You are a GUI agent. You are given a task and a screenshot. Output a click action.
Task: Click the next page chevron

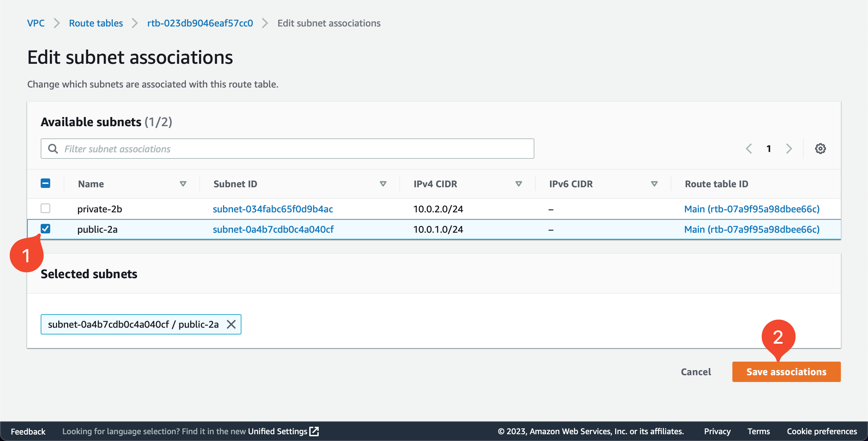point(789,148)
